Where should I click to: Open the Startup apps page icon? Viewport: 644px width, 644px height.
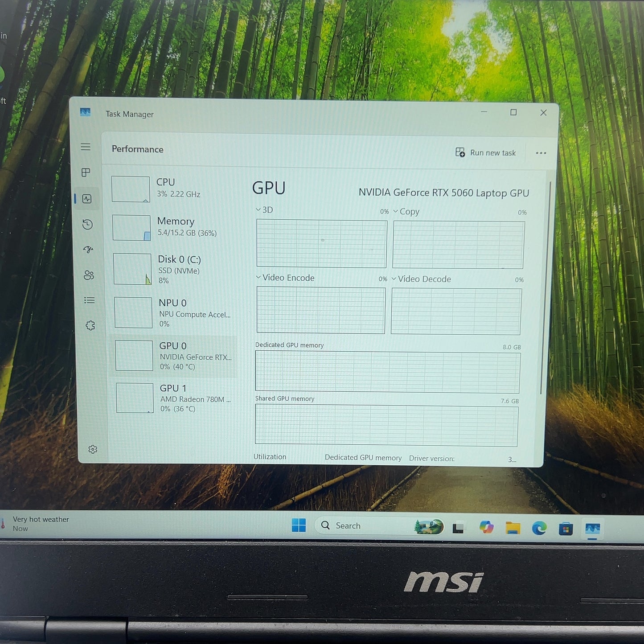click(88, 250)
